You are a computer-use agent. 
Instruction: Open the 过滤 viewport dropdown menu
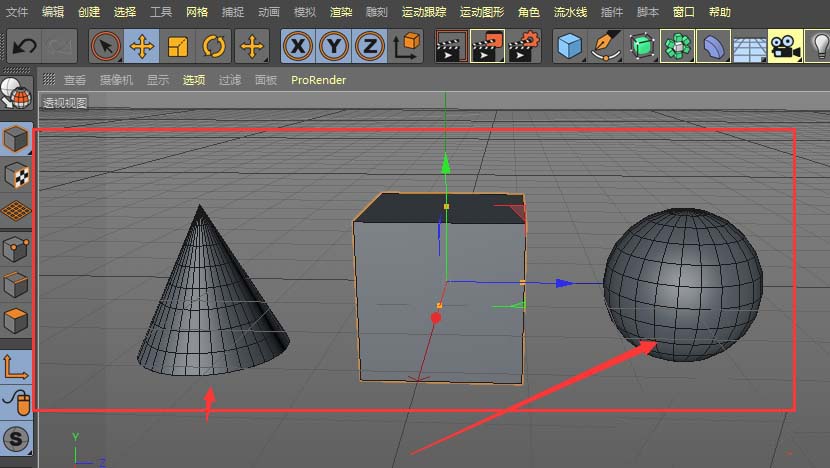pyautogui.click(x=230, y=80)
